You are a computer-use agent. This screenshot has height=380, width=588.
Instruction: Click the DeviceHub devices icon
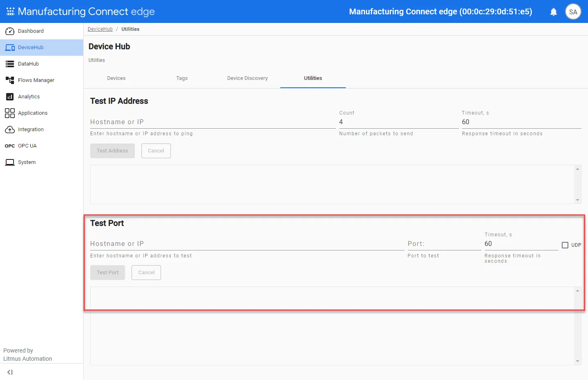pyautogui.click(x=10, y=48)
